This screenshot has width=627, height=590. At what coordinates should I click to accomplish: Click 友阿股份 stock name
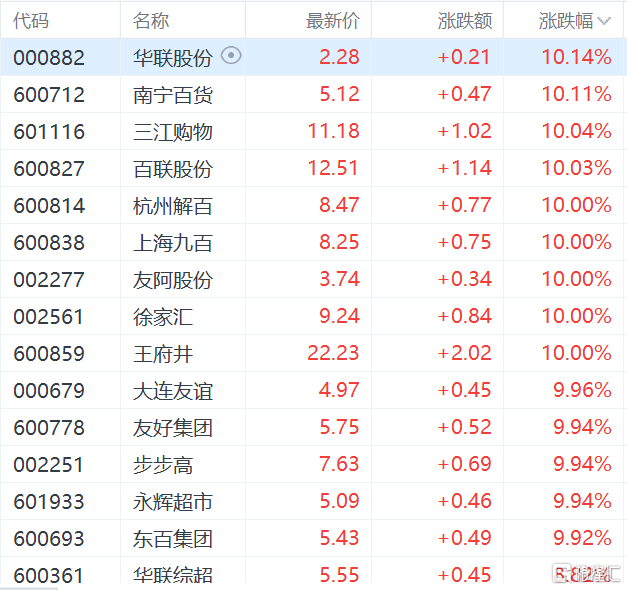click(x=172, y=280)
